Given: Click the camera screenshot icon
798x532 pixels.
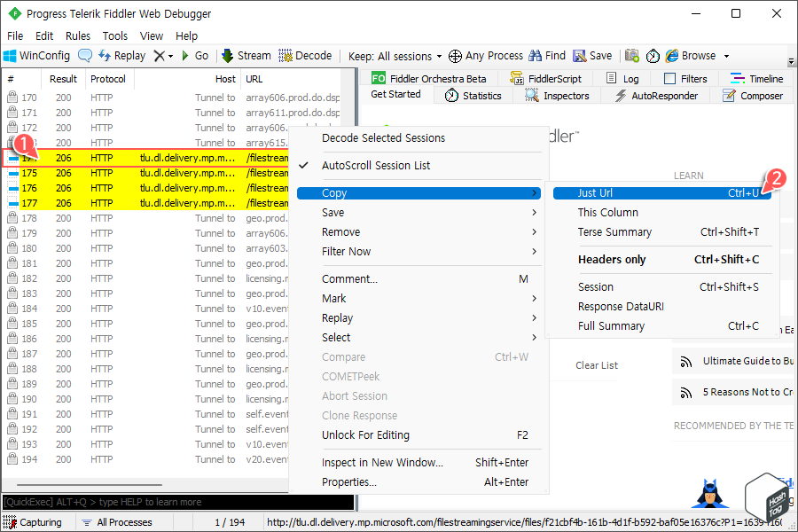Looking at the screenshot, I should (x=631, y=56).
